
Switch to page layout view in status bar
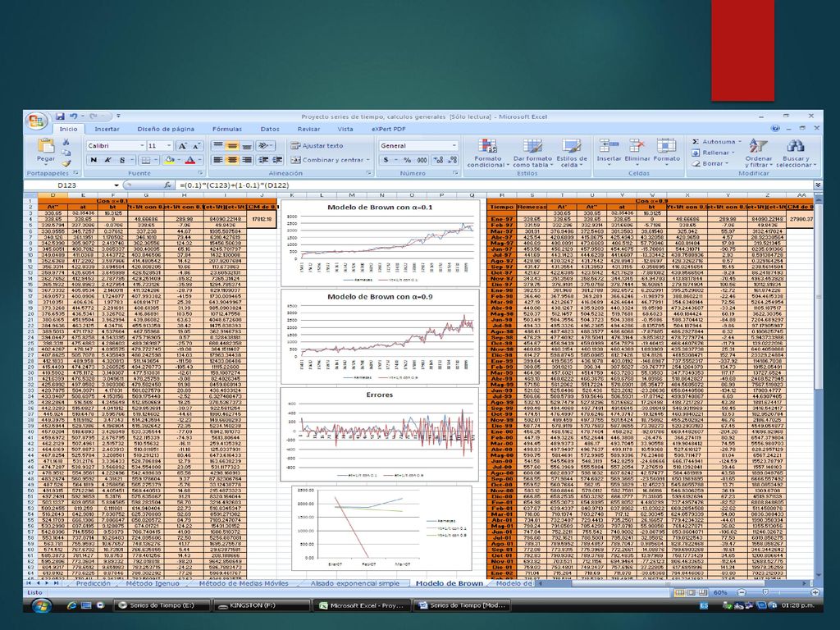click(x=691, y=592)
